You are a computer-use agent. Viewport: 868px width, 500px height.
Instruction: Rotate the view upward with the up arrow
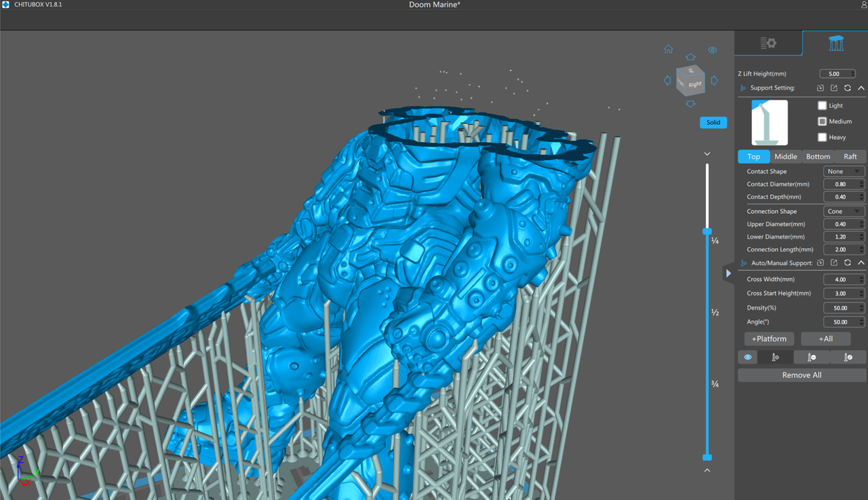(x=690, y=57)
